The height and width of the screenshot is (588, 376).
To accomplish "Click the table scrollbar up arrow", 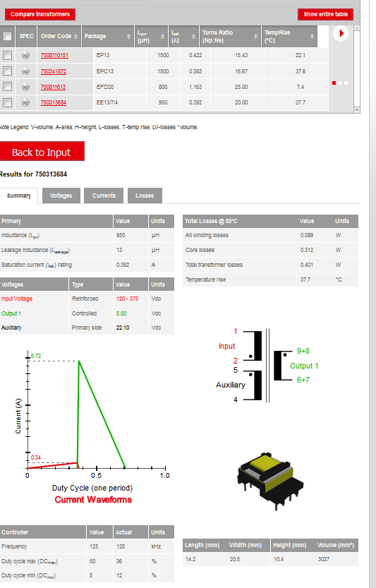I will click(x=357, y=28).
